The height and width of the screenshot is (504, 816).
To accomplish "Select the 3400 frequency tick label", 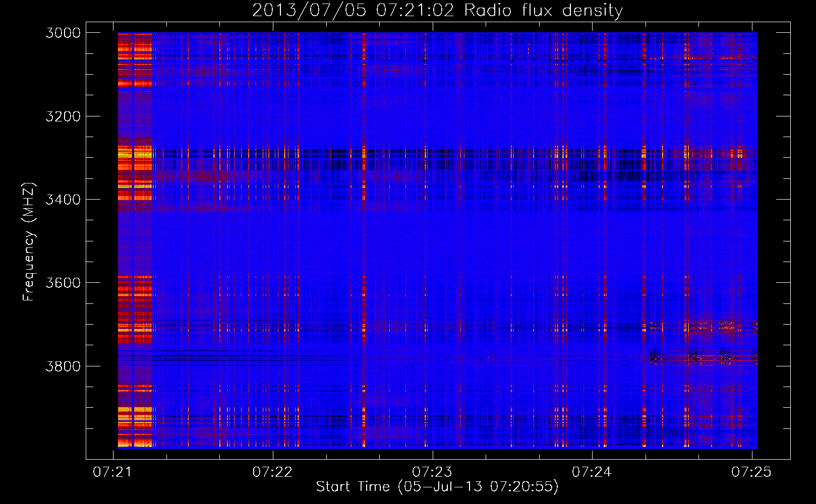I will coord(63,200).
